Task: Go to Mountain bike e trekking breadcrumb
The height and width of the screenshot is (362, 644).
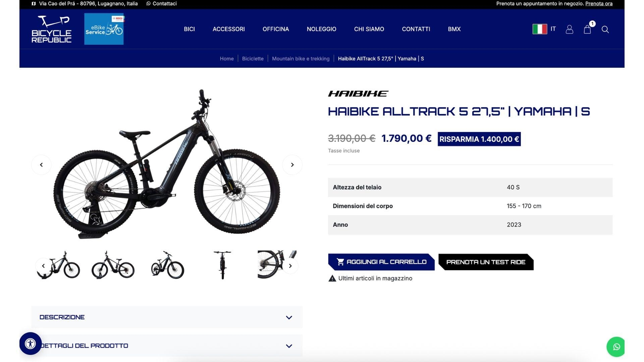Action: tap(301, 59)
